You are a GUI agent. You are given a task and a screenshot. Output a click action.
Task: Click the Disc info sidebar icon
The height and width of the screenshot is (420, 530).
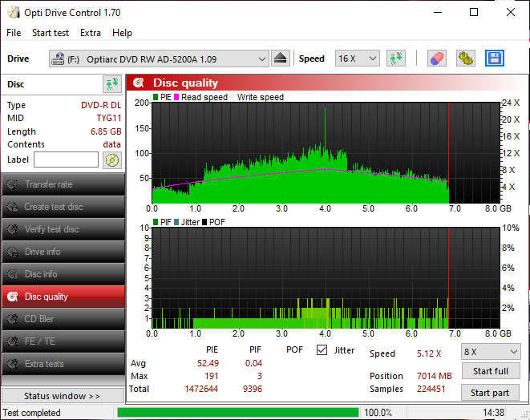13,274
